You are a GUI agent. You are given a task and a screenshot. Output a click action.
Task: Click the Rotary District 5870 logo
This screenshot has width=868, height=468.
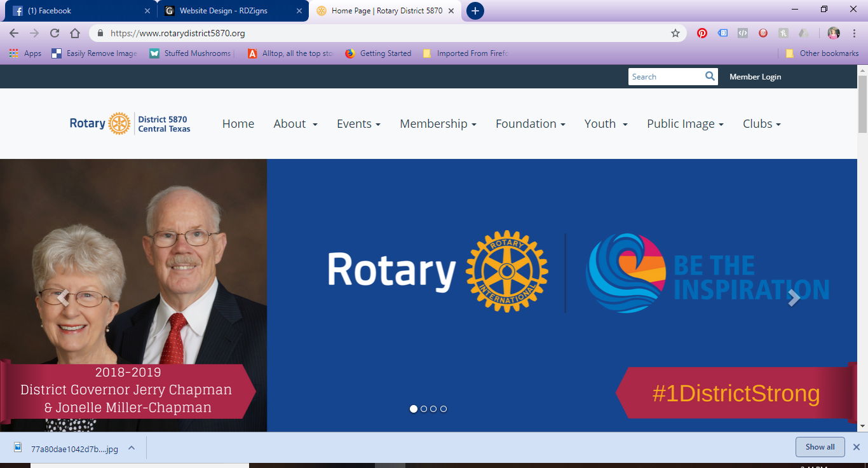point(130,123)
